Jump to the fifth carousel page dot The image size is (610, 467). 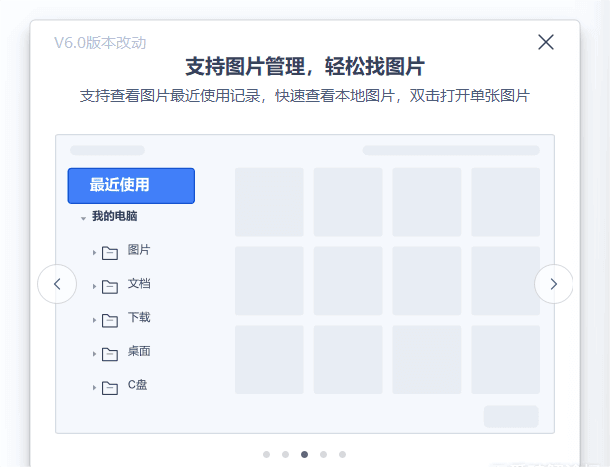click(x=342, y=454)
